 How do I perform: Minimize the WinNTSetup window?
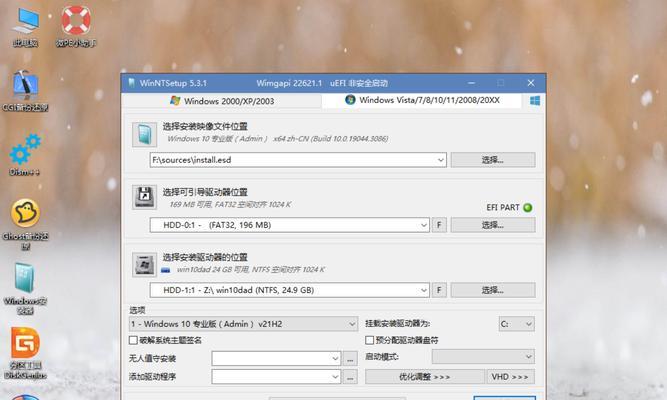pos(471,83)
